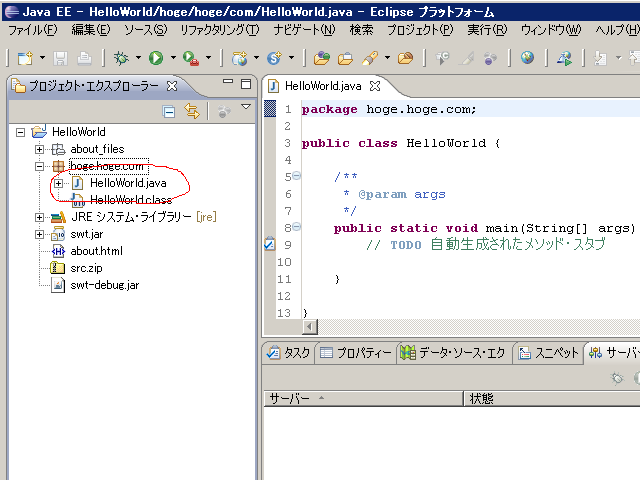Click the Next Annotation toolbar icon
Image resolution: width=640 pixels, height=480 pixels.
tap(600, 58)
